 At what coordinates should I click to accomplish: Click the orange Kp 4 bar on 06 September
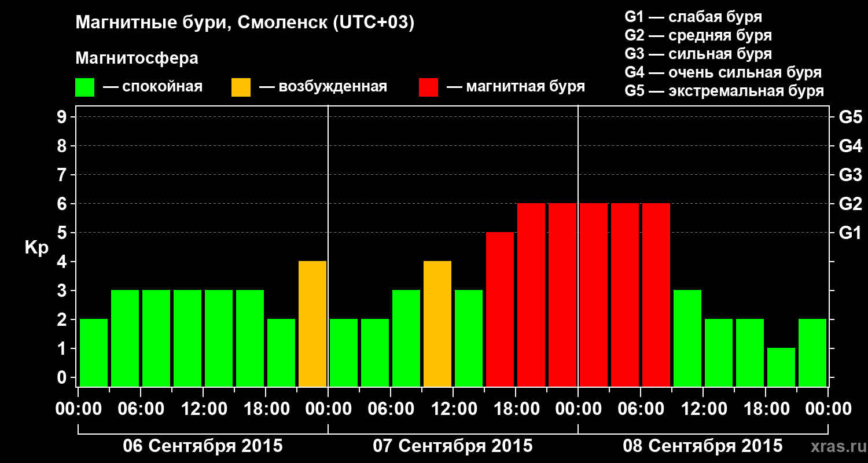(312, 324)
